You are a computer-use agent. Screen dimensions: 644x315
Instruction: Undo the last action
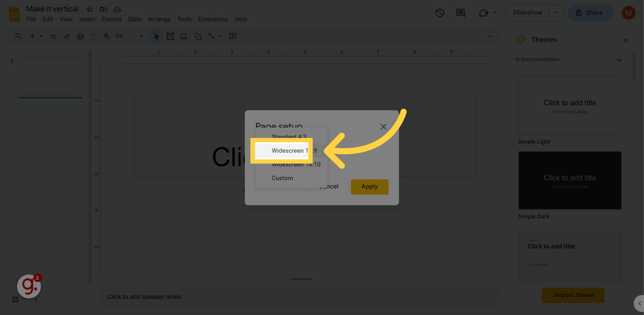coord(54,36)
